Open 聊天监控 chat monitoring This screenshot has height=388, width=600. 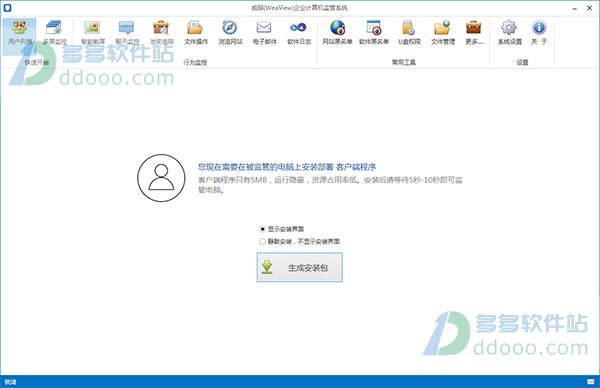click(127, 33)
